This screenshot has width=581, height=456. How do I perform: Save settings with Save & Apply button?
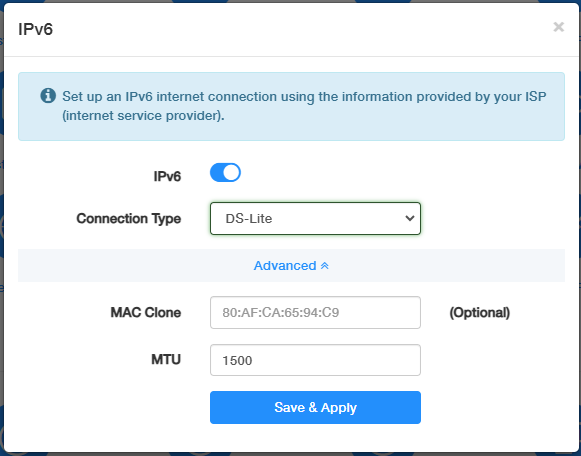315,407
